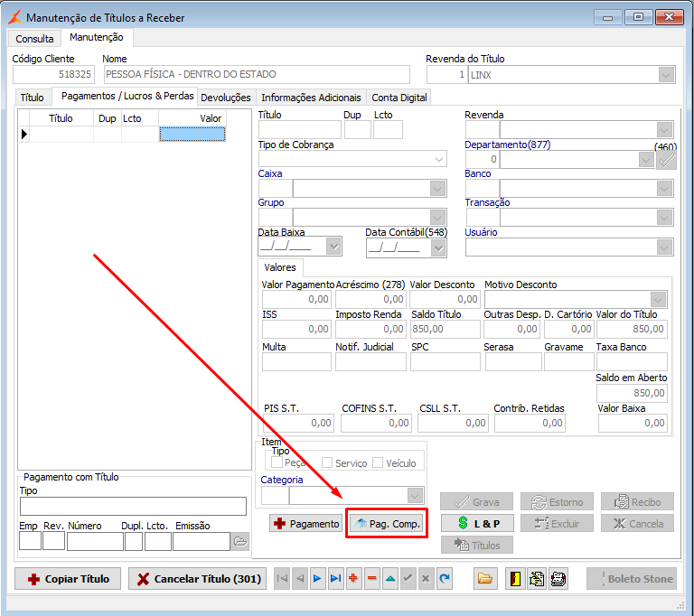Click the exit door icon

click(x=515, y=578)
